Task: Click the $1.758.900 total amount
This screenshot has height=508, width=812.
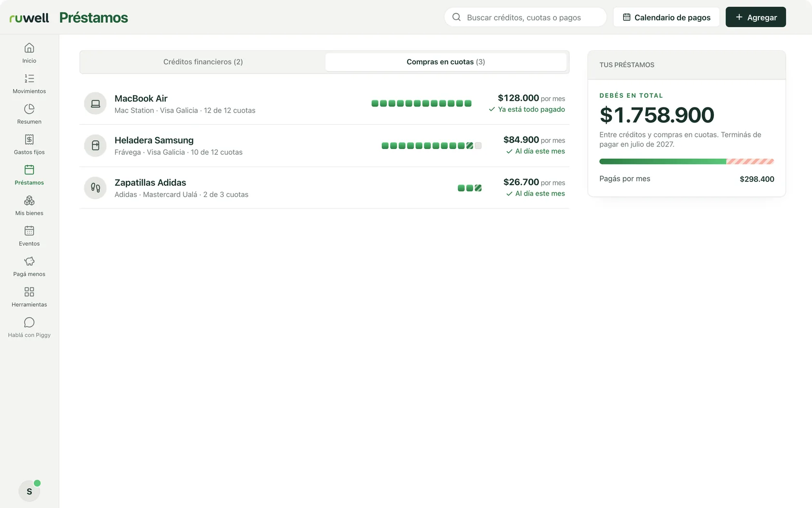Action: point(657,115)
